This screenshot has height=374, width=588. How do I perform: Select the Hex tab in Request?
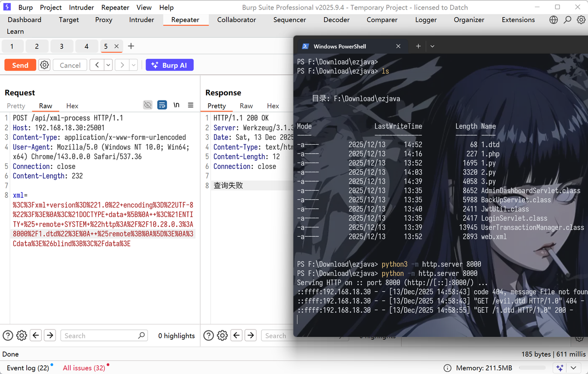pyautogui.click(x=72, y=106)
